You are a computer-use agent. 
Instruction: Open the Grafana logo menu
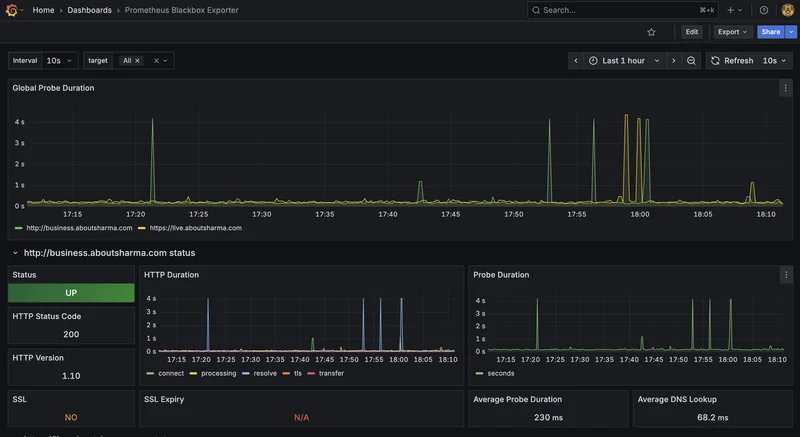coord(12,10)
